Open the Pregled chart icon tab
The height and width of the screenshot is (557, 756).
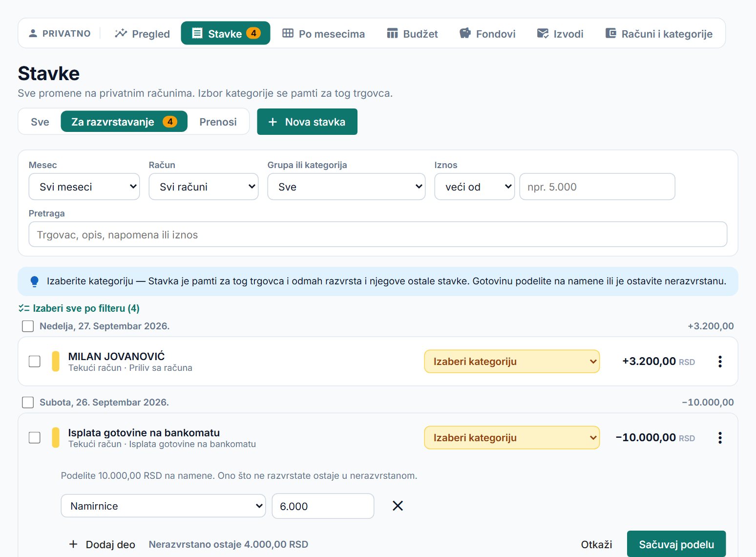(142, 34)
